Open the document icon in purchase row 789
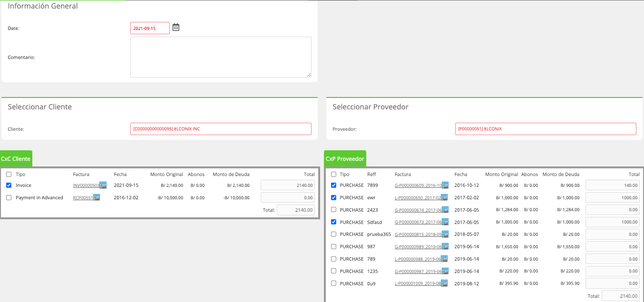 point(445,259)
